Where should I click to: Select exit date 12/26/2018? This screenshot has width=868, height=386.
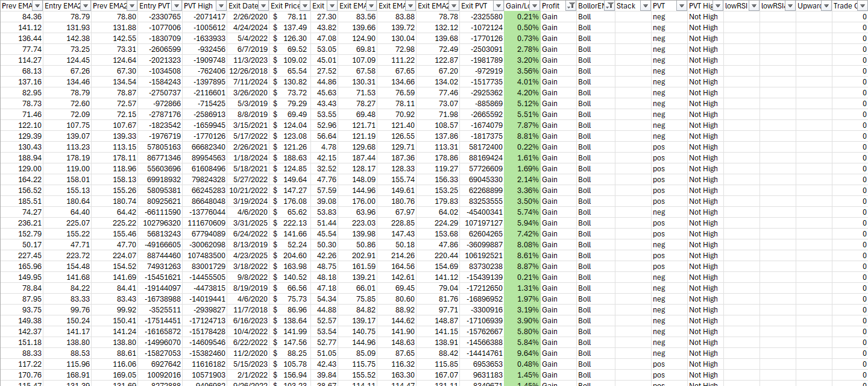pyautogui.click(x=247, y=71)
